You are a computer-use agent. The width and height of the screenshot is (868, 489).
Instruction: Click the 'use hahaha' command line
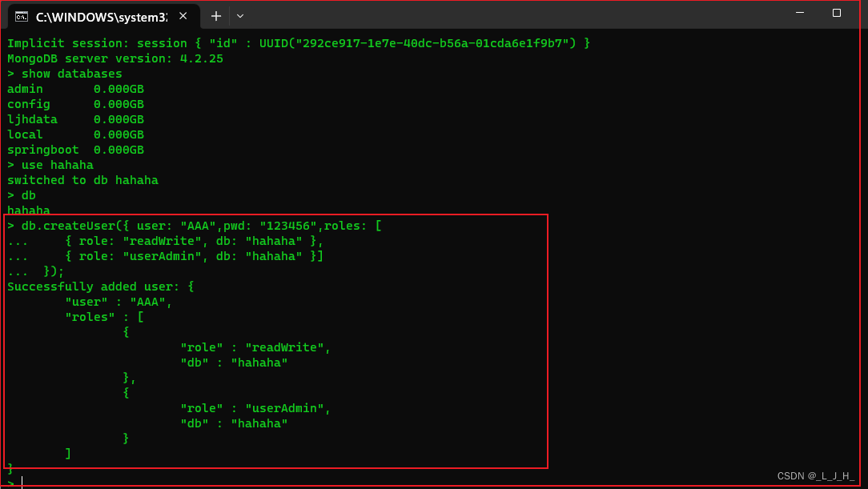tap(50, 165)
